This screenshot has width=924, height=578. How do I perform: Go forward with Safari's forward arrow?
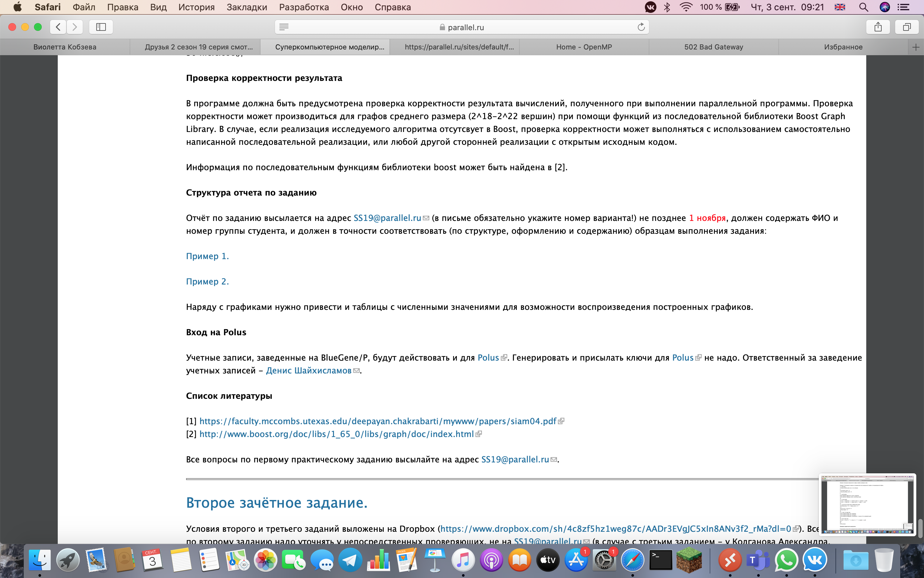point(74,27)
